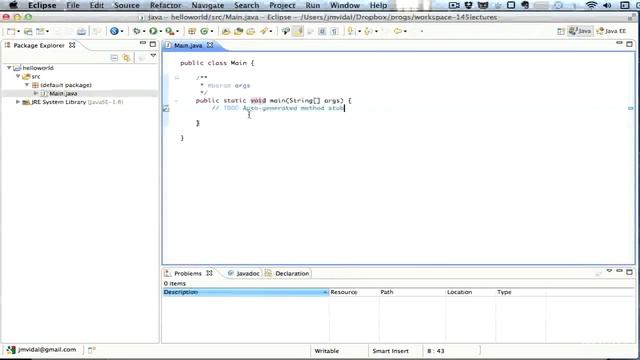The height and width of the screenshot is (360, 640).
Task: Click the New Java Package icon
Action: 192,31
